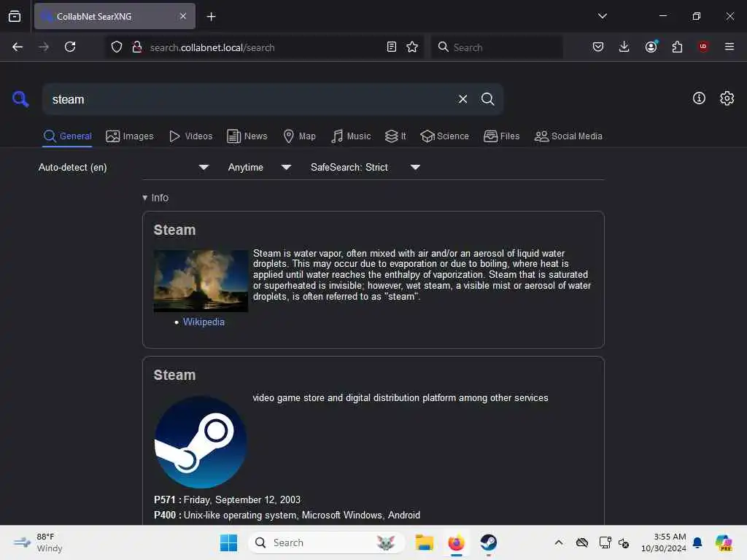Switch to the News category
Image resolution: width=747 pixels, height=560 pixels.
247,136
